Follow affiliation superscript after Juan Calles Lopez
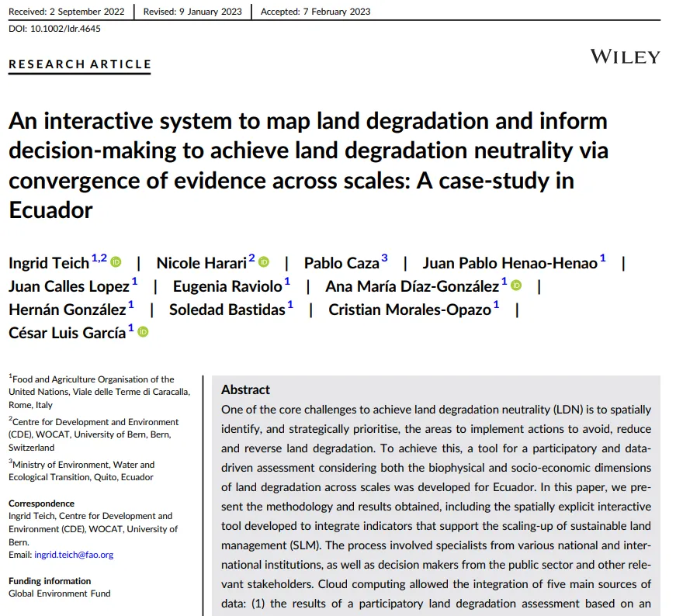Screen dimensions: 676x616 pos(135,282)
